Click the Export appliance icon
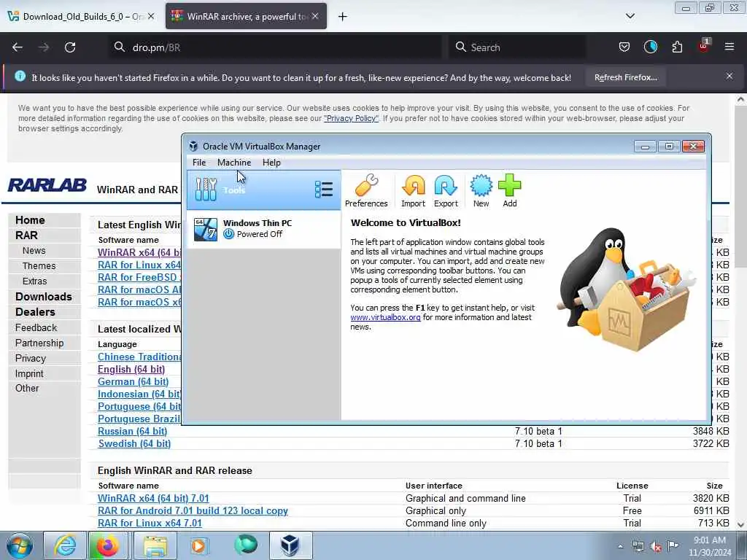 [446, 190]
